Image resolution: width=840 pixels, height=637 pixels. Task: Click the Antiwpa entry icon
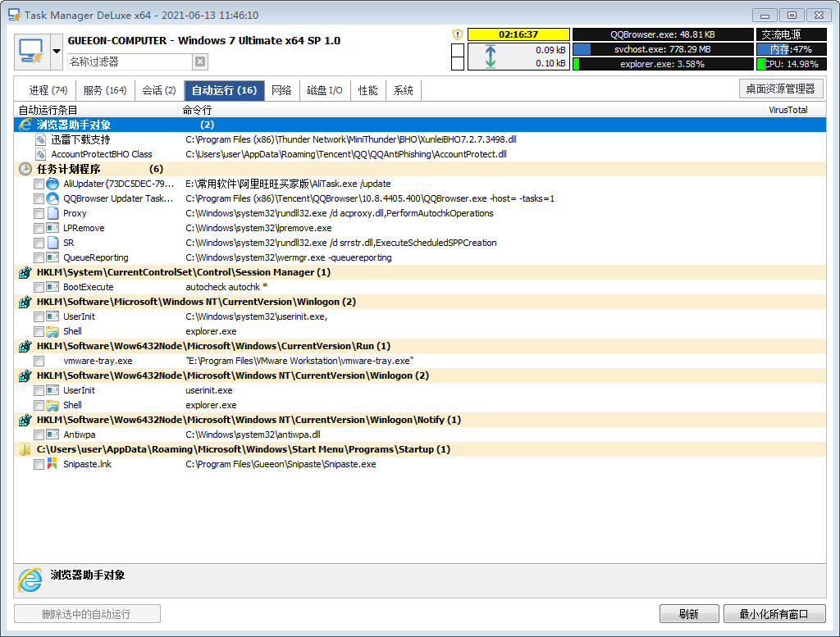pyautogui.click(x=52, y=435)
